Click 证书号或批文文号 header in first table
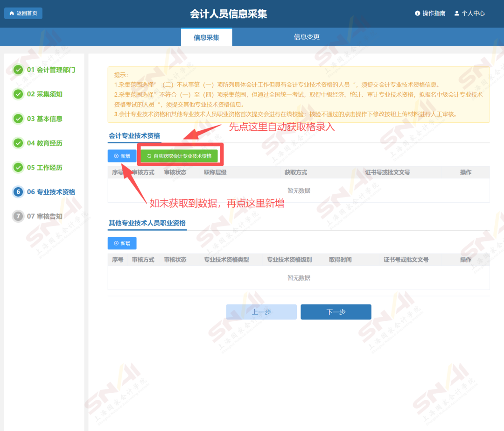The height and width of the screenshot is (431, 504). 387,172
